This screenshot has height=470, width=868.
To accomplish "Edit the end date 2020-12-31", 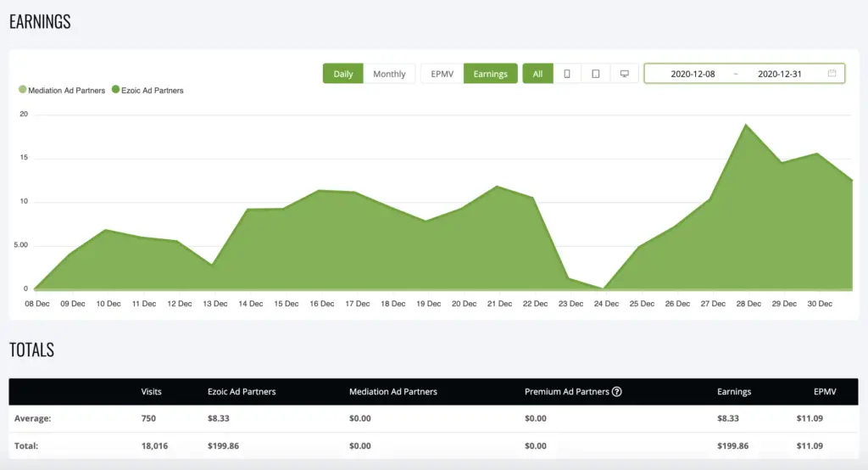I will click(x=780, y=74).
